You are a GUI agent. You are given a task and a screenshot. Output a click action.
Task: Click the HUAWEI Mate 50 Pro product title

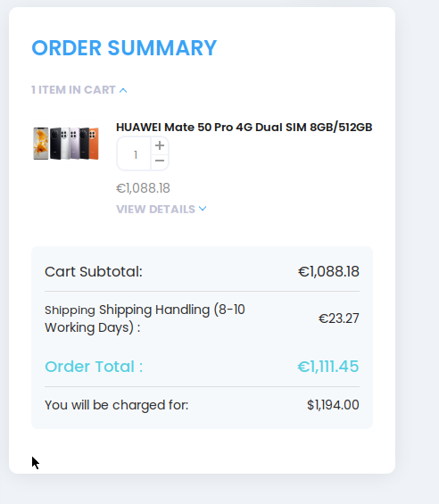tap(244, 128)
